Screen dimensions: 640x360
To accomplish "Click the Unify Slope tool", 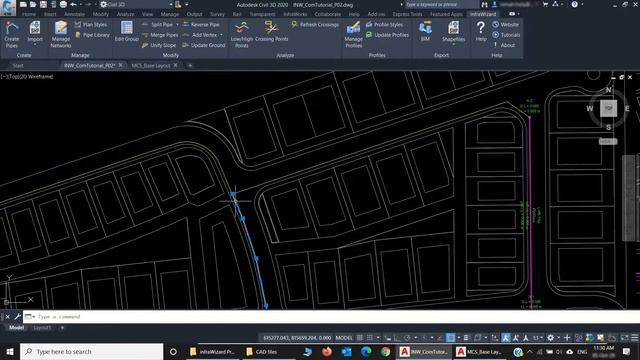I will click(x=159, y=45).
